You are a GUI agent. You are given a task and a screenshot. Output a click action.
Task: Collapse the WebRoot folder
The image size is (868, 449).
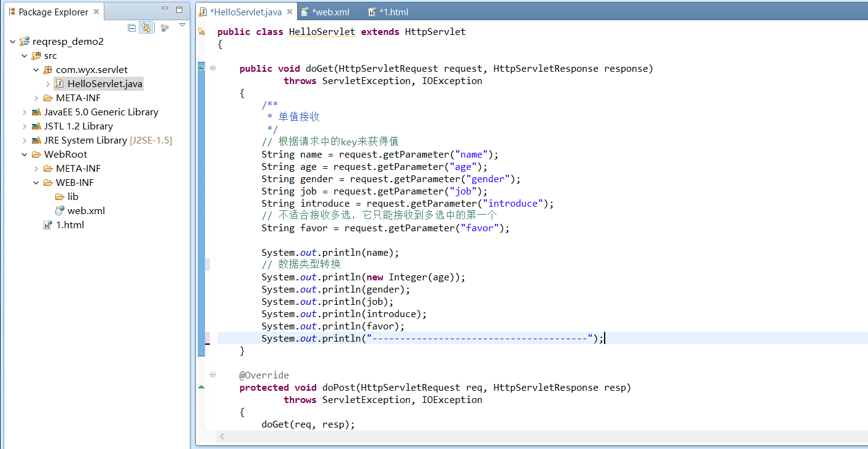(25, 155)
